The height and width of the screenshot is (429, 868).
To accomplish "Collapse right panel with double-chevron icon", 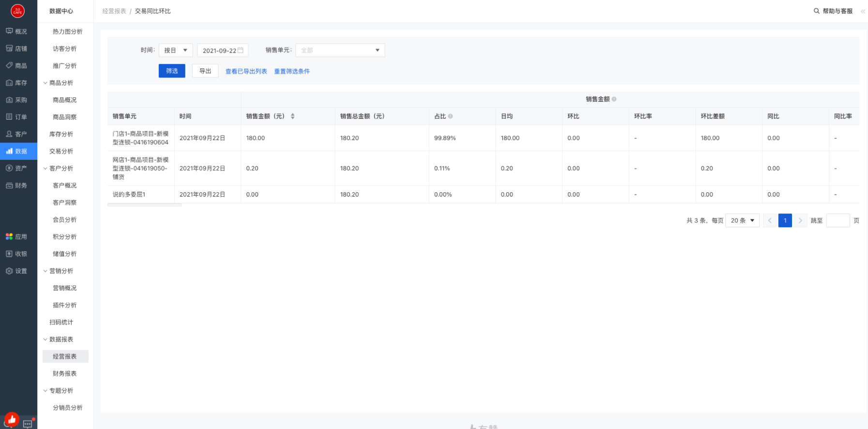I will [x=863, y=11].
